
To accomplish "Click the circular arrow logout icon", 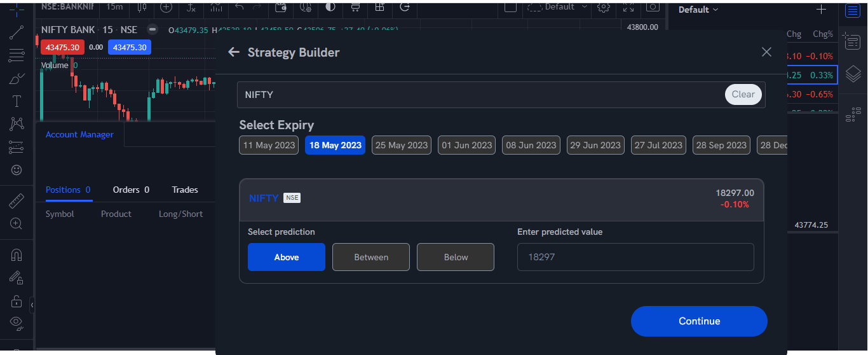I will coord(405,8).
